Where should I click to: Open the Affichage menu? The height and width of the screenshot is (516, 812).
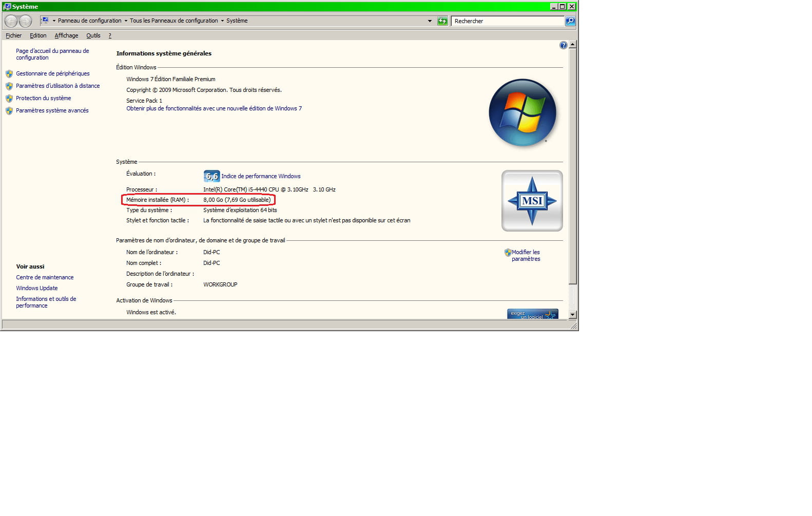point(66,35)
